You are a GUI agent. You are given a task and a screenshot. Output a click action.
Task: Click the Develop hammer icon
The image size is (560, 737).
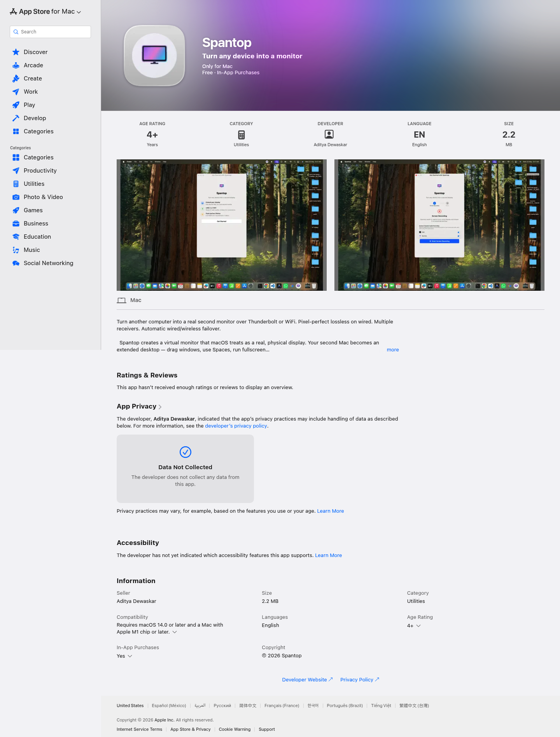[x=16, y=118]
